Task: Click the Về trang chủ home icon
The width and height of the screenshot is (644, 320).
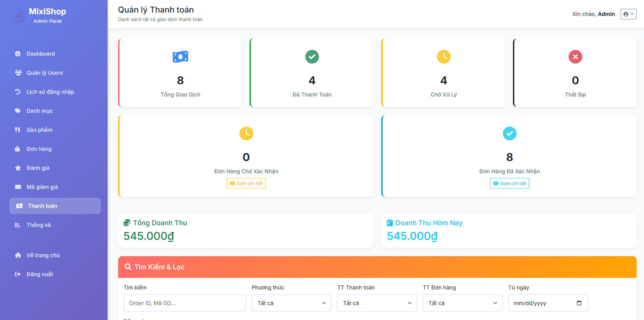Action: (x=18, y=255)
